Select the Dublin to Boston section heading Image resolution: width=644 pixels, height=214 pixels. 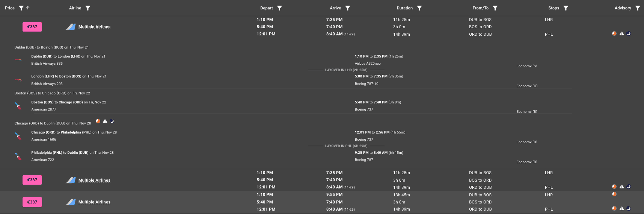(x=52, y=47)
